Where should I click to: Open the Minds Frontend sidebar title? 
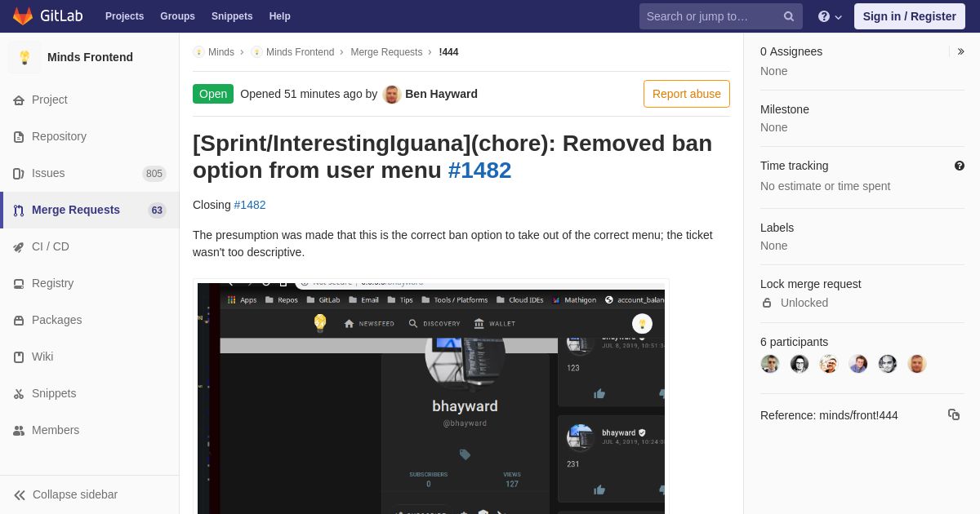point(90,57)
